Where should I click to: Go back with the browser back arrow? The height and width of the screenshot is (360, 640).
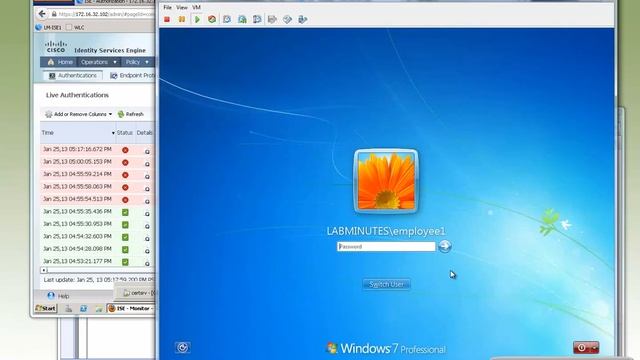(42, 14)
